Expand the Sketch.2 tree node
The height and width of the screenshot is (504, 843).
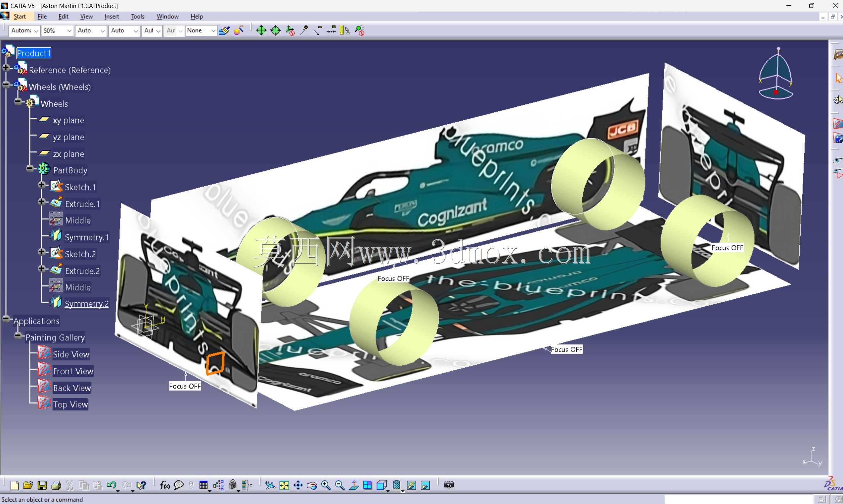[42, 252]
